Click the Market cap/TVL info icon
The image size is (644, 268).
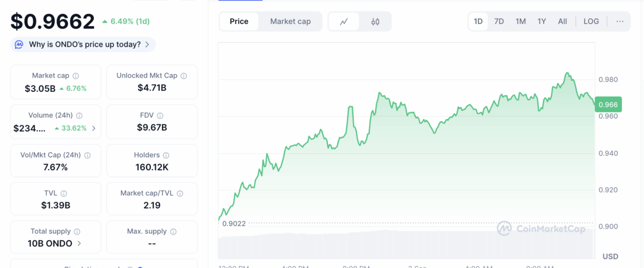[180, 193]
